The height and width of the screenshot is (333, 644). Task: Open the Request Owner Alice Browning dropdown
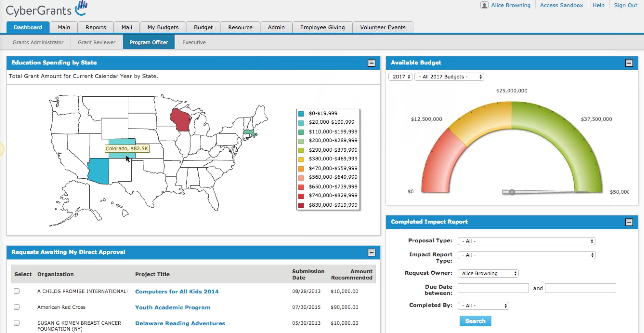tap(488, 273)
